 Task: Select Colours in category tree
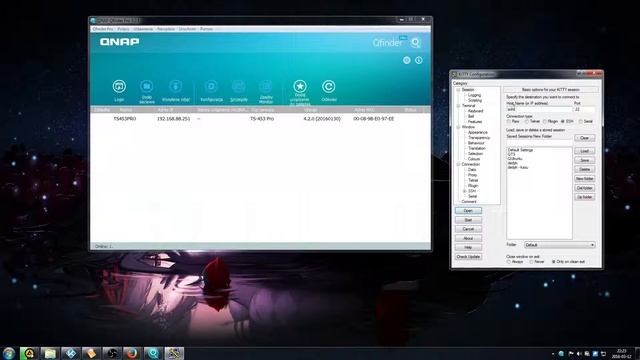[x=474, y=159]
